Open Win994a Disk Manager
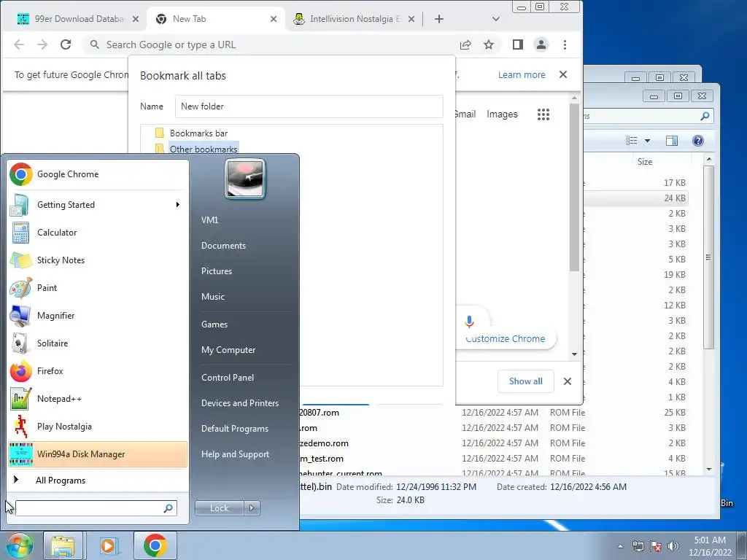The image size is (747, 560). 98,454
